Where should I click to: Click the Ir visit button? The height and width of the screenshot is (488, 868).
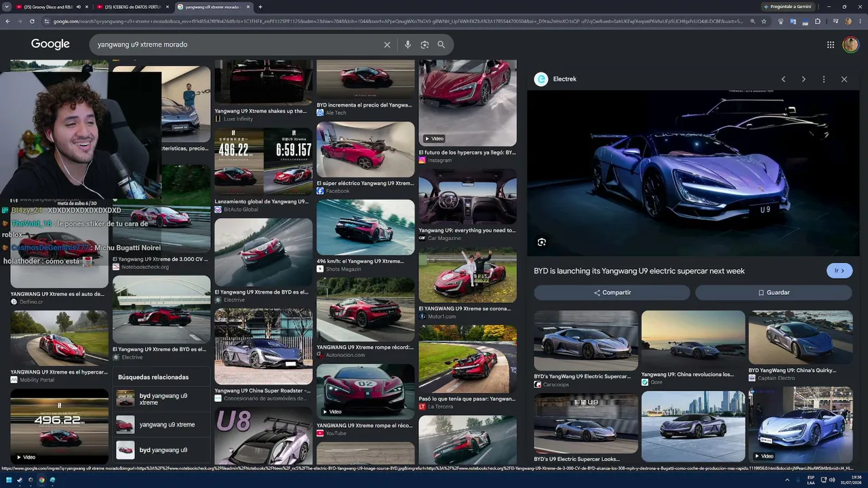click(x=840, y=270)
